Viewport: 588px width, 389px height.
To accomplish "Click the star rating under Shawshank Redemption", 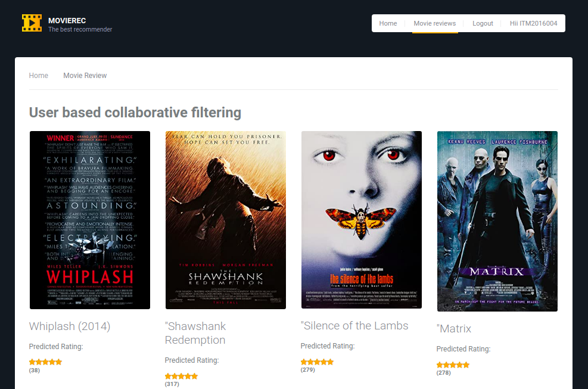I will 181,376.
